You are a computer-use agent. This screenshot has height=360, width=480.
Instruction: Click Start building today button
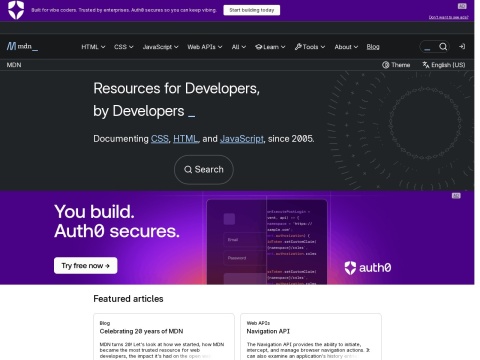(x=252, y=10)
